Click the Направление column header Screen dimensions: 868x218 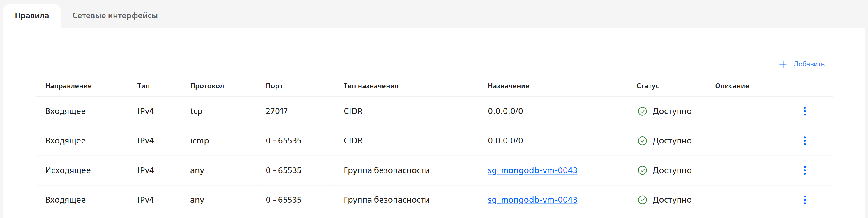tap(68, 86)
